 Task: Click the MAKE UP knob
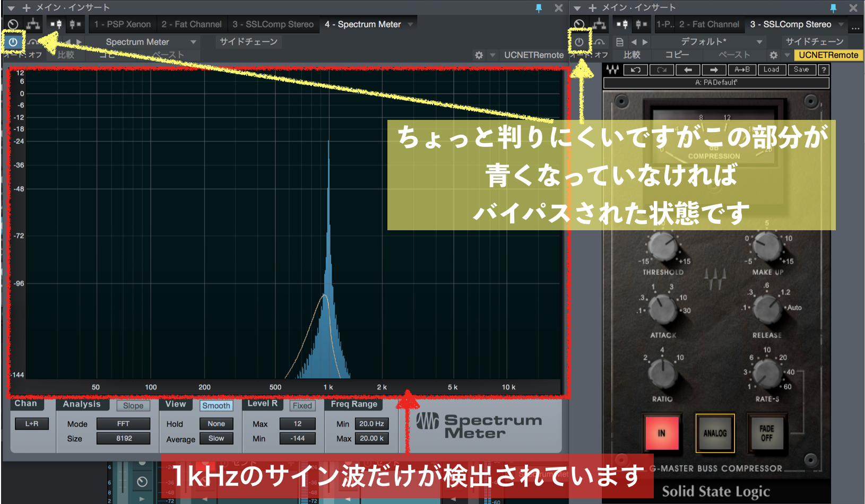click(x=767, y=246)
